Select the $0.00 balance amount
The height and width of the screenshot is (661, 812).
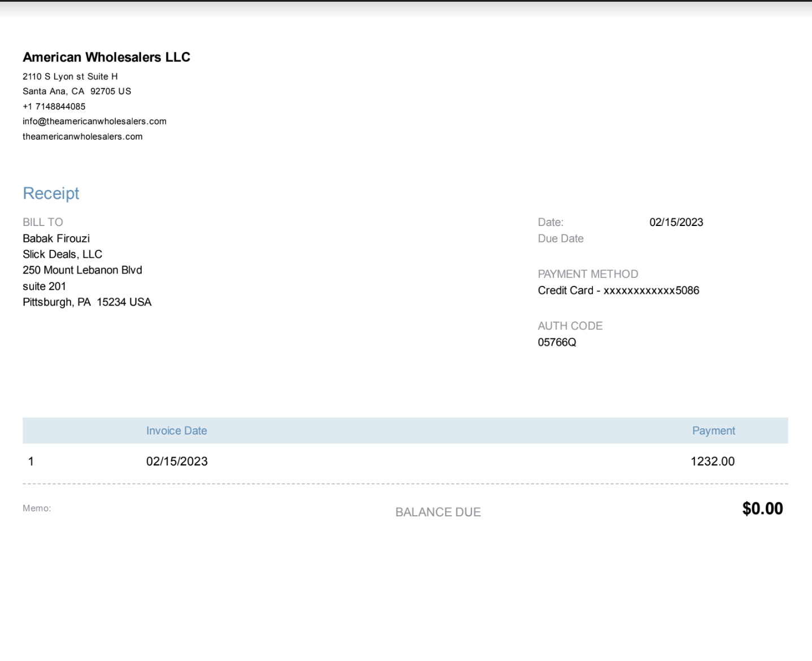762,508
